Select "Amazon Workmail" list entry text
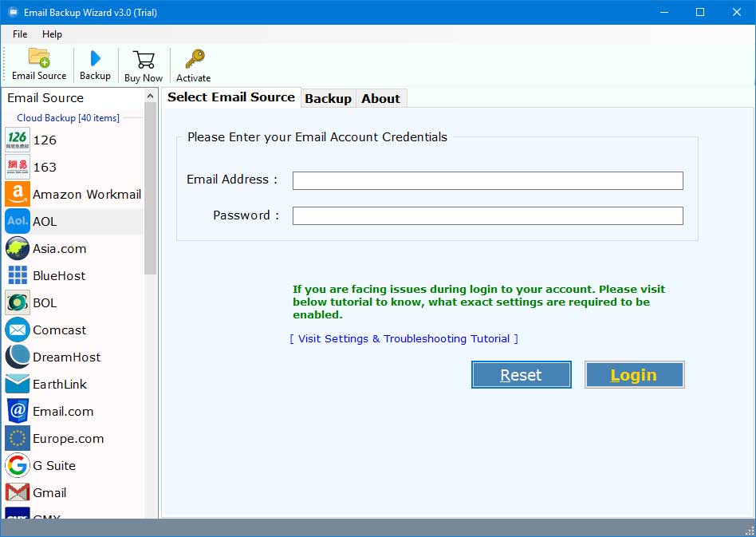 pos(87,195)
